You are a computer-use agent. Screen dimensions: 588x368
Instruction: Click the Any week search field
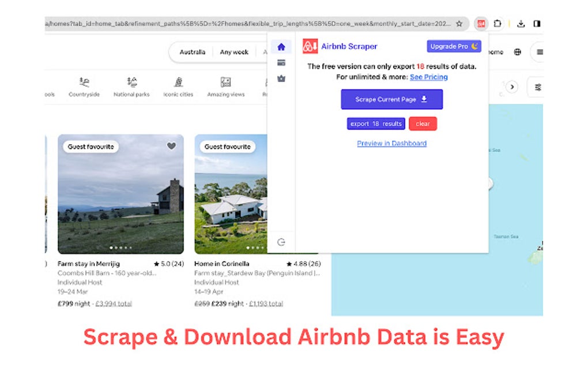point(234,52)
